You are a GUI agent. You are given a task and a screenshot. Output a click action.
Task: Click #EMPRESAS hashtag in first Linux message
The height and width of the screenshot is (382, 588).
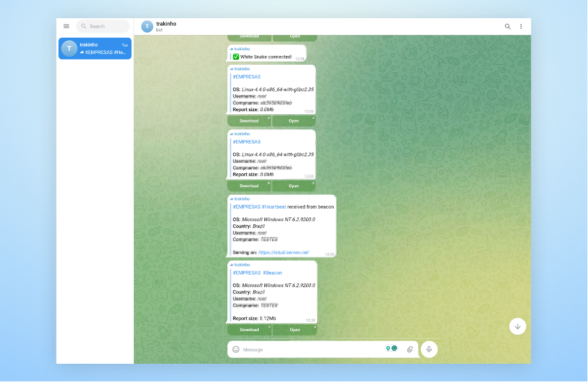(x=246, y=77)
